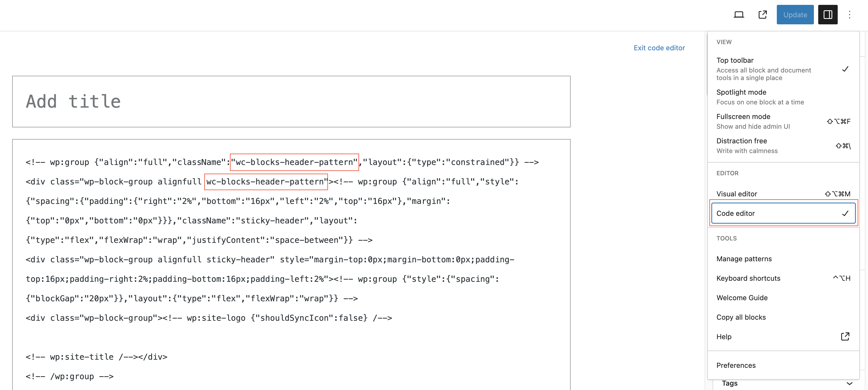Toggle the Top toolbar option
The image size is (868, 390).
(783, 69)
